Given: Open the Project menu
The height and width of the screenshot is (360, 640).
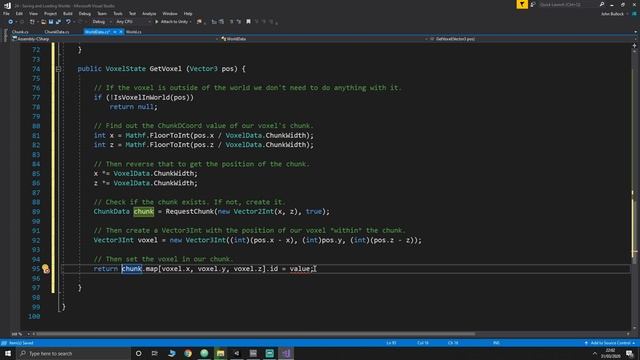Looking at the screenshot, I should (51, 13).
